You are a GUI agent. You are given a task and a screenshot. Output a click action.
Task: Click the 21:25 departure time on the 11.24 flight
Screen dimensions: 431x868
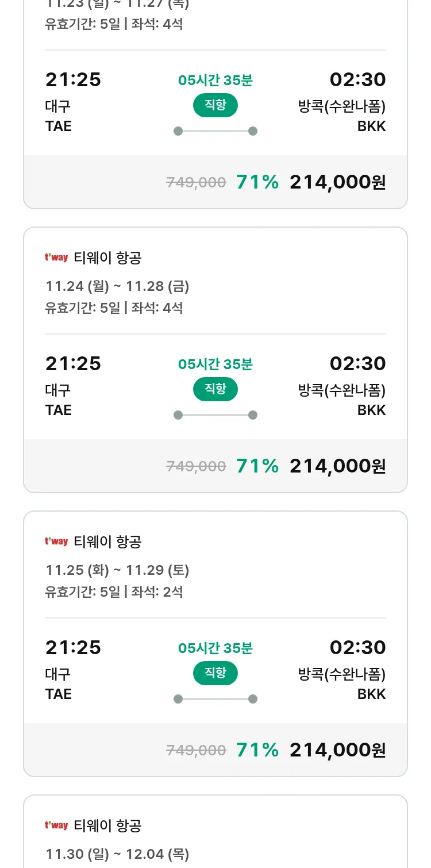[x=73, y=364]
